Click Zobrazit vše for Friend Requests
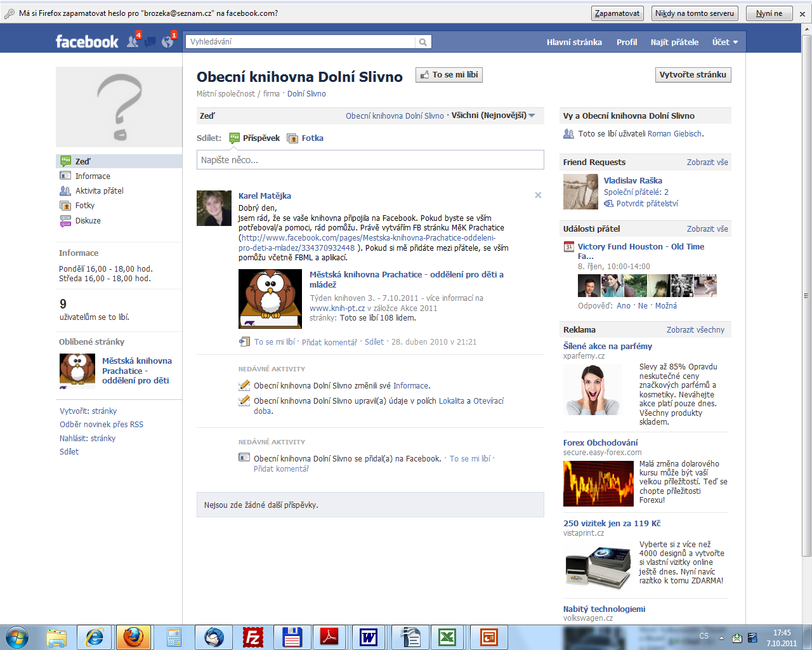The width and height of the screenshot is (812, 650). pos(707,162)
